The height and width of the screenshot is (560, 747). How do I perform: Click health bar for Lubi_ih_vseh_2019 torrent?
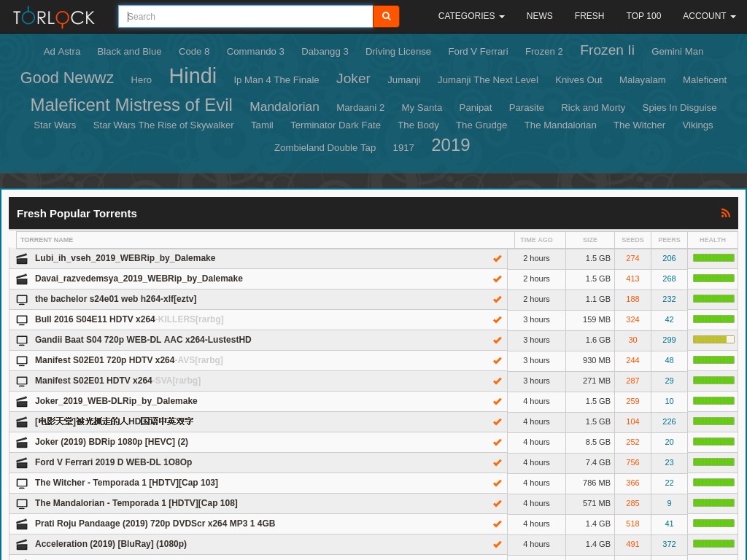pos(713,258)
